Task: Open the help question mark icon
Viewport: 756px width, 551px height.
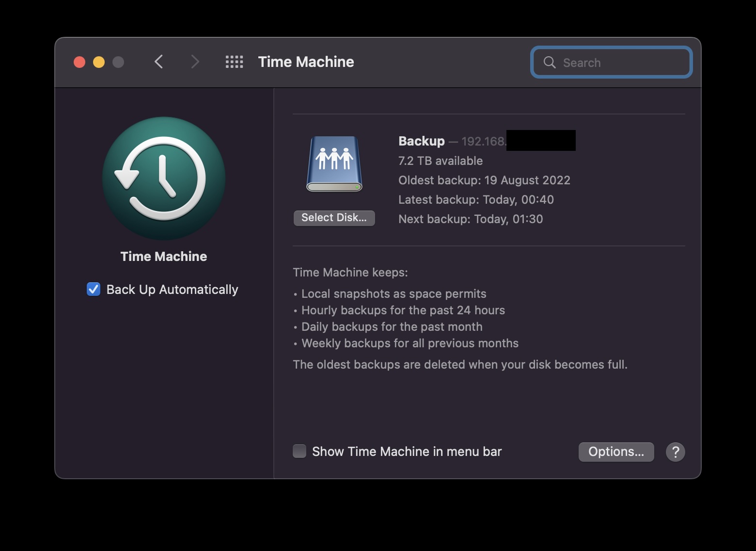Action: [675, 452]
